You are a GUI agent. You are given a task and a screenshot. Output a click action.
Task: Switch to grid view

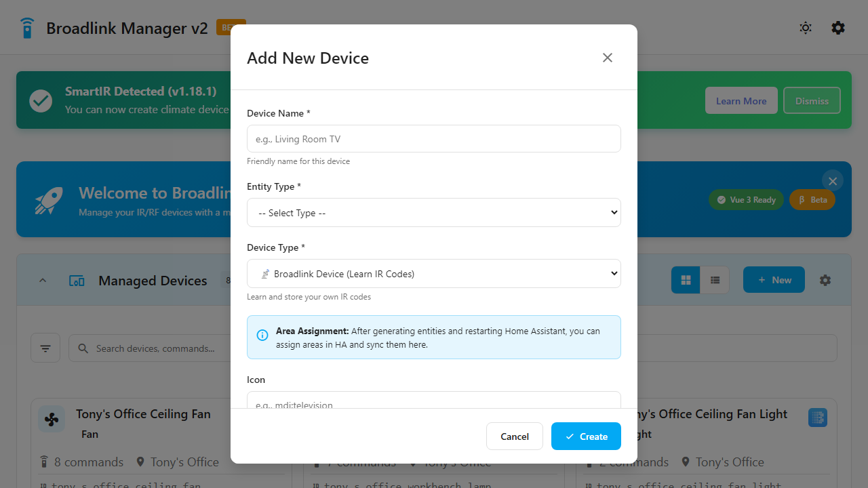(x=686, y=280)
